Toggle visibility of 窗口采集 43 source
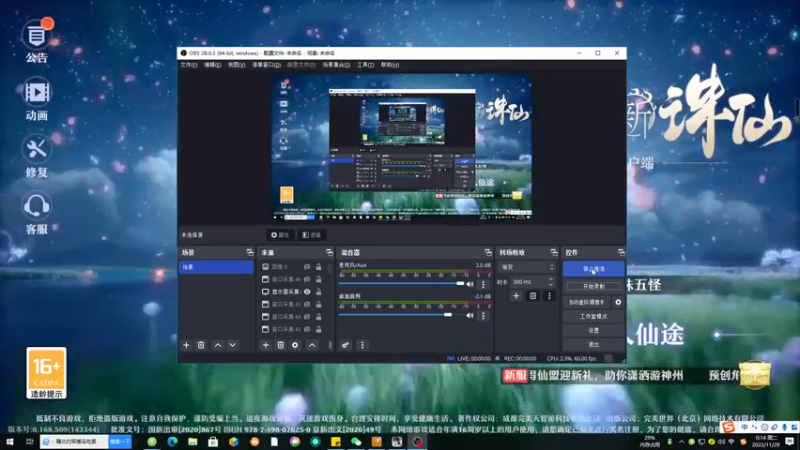Screen dimensions: 800x450 307,329
